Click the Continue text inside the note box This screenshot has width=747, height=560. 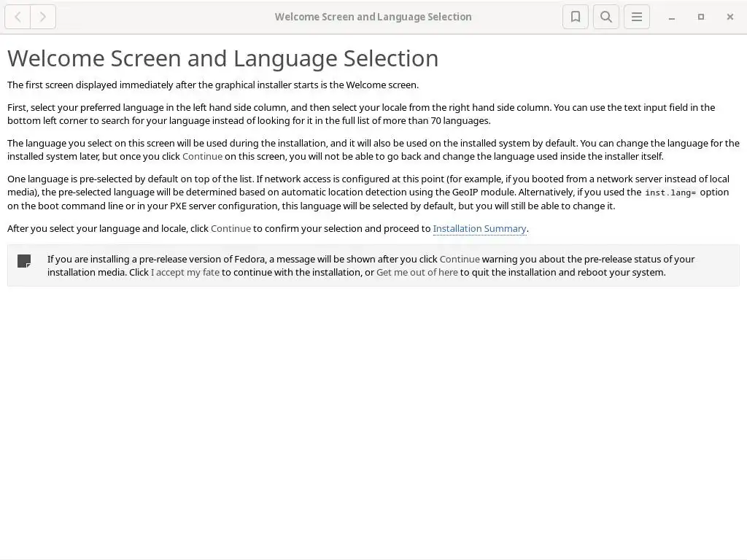tap(460, 259)
